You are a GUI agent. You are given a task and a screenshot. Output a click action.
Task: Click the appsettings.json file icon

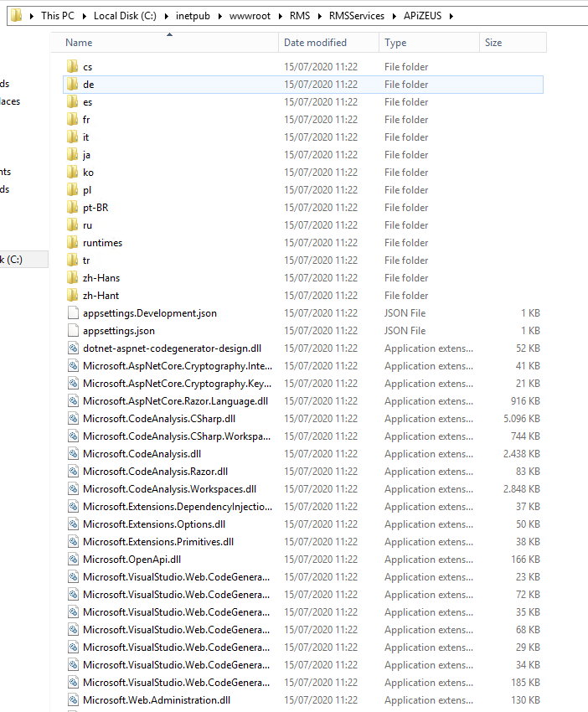pyautogui.click(x=73, y=331)
